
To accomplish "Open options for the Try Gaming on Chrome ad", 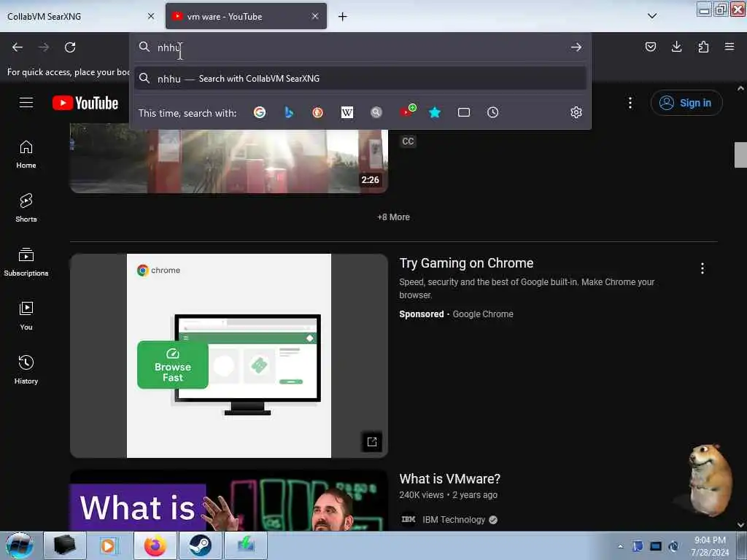I will click(703, 268).
